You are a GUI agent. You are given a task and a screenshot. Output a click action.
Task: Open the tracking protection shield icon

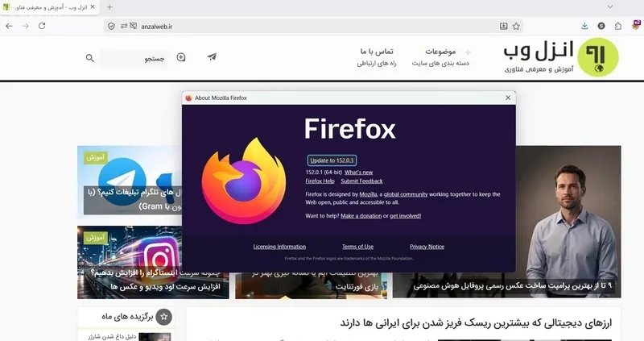click(111, 27)
